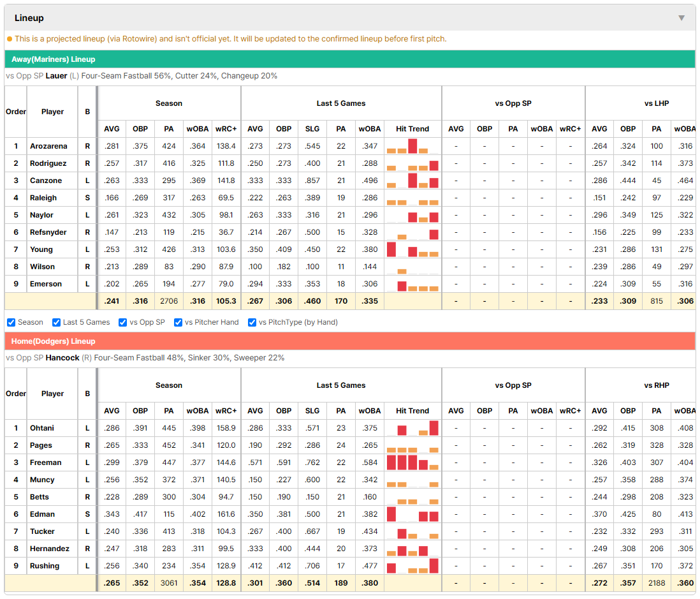
Task: Collapse the Lineup panel arrow
Action: click(x=682, y=18)
